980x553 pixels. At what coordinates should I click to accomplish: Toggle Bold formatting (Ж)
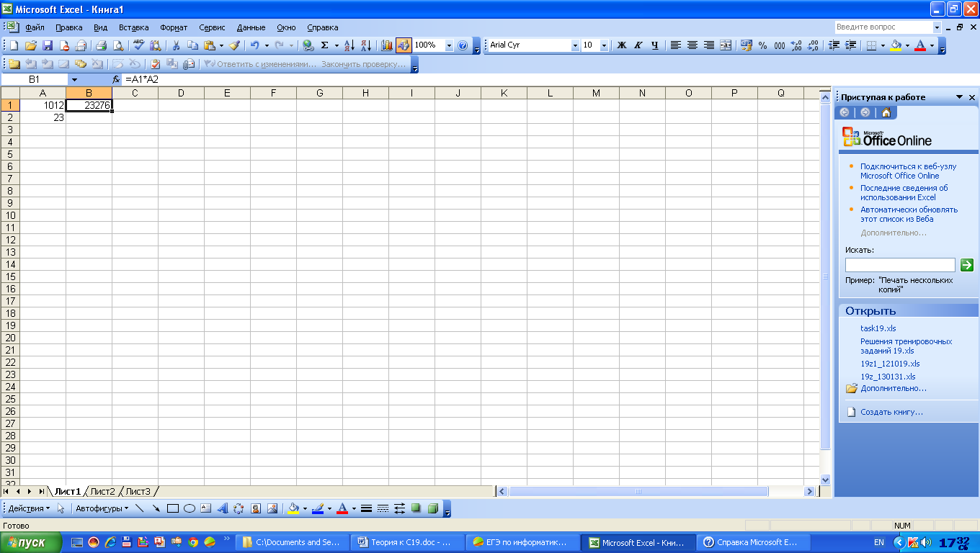pos(622,45)
